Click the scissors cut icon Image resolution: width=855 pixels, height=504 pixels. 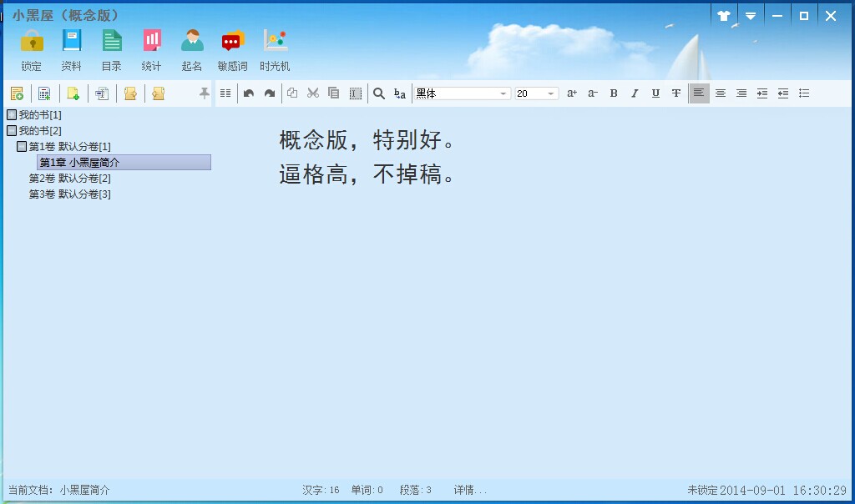click(x=313, y=93)
